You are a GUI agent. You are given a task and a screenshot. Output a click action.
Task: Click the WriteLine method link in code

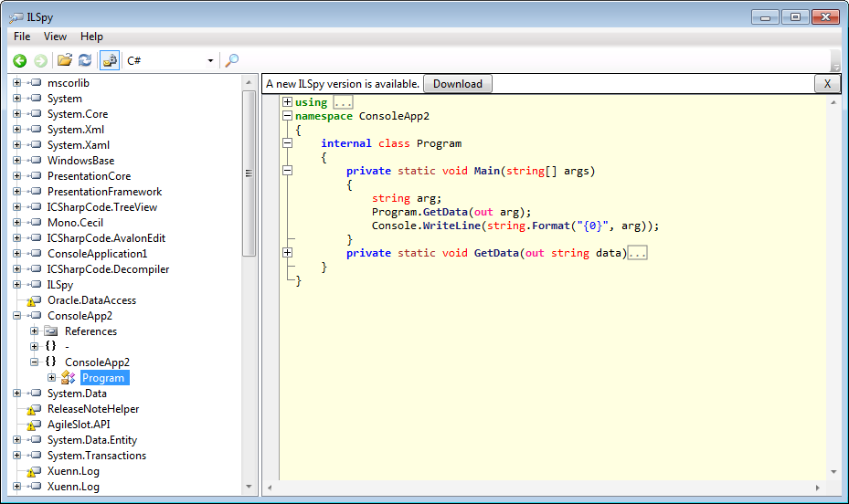(451, 226)
